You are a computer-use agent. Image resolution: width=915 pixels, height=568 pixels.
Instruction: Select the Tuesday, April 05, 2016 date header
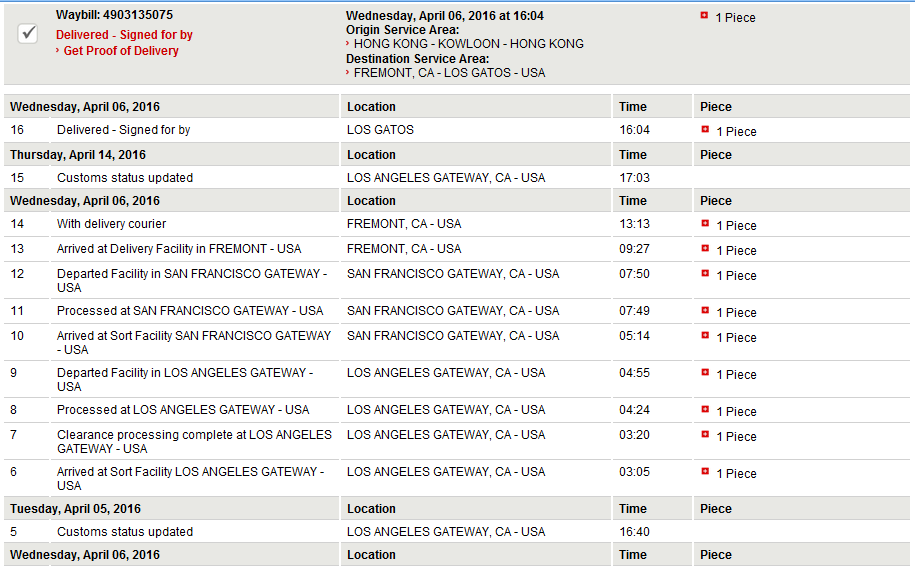(75, 508)
